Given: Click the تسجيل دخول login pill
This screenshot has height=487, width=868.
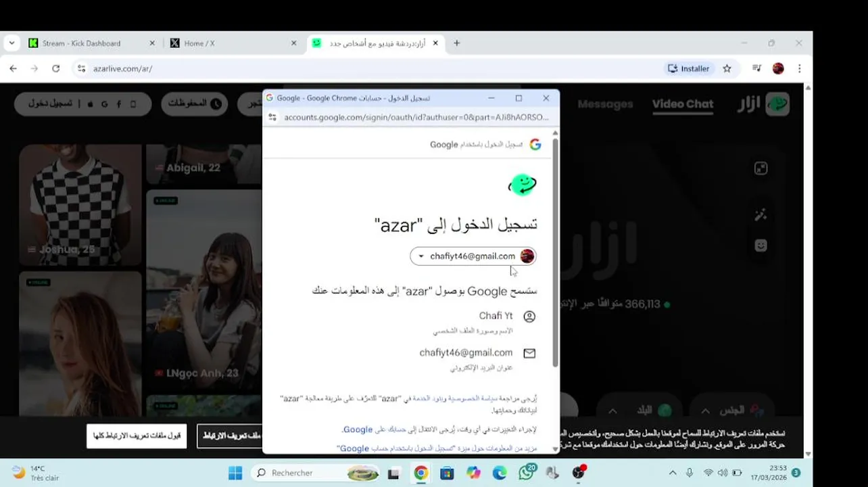Looking at the screenshot, I should click(x=82, y=104).
